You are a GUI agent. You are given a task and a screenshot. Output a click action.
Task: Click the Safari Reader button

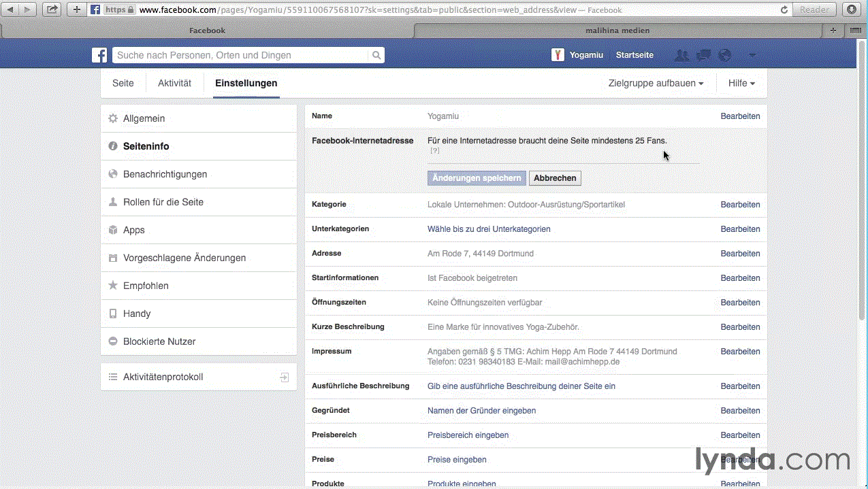(x=815, y=10)
